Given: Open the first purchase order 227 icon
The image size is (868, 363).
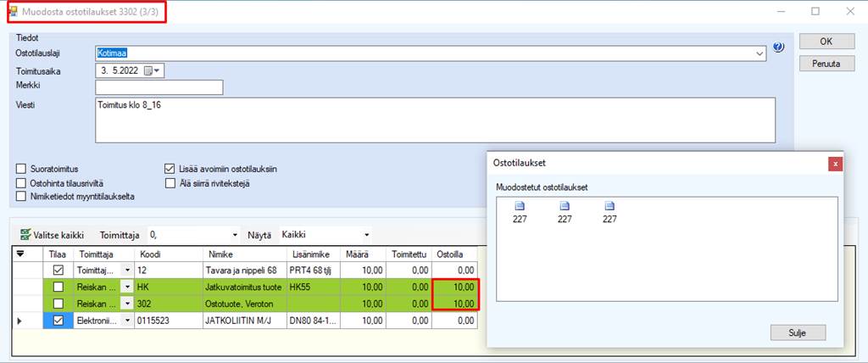Looking at the screenshot, I should pos(520,206).
